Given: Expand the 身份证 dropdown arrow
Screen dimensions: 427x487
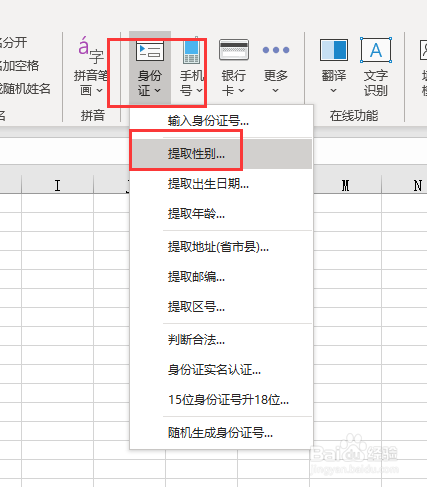Looking at the screenshot, I should (158, 90).
